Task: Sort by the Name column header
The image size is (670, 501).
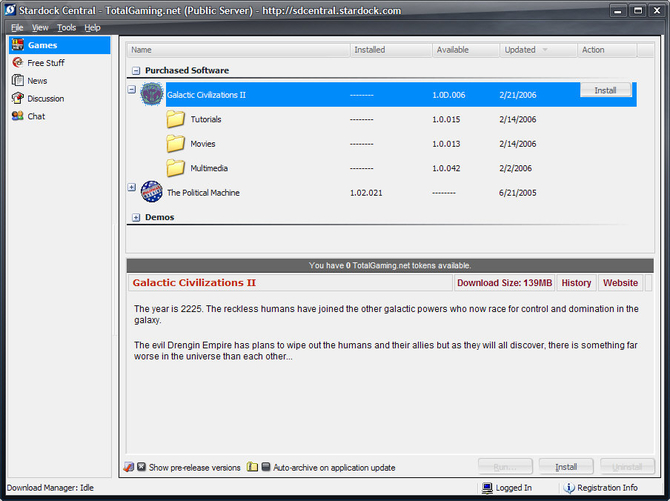Action: tap(238, 50)
